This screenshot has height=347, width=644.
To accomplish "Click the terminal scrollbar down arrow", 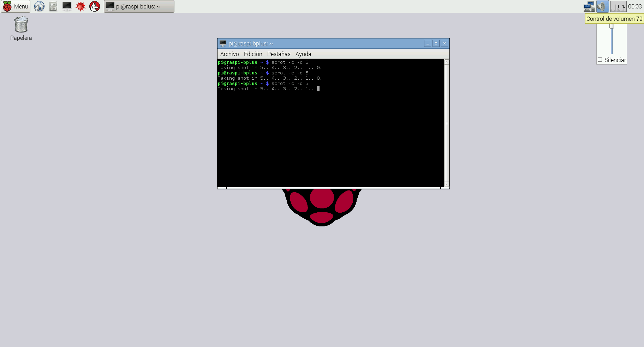I will point(447,184).
